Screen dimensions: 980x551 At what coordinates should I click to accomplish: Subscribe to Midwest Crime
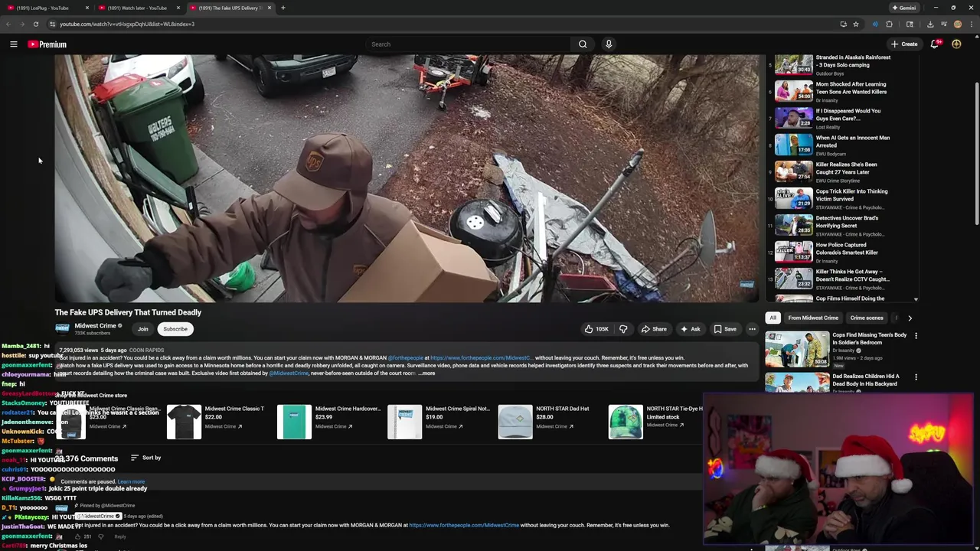[x=175, y=329]
